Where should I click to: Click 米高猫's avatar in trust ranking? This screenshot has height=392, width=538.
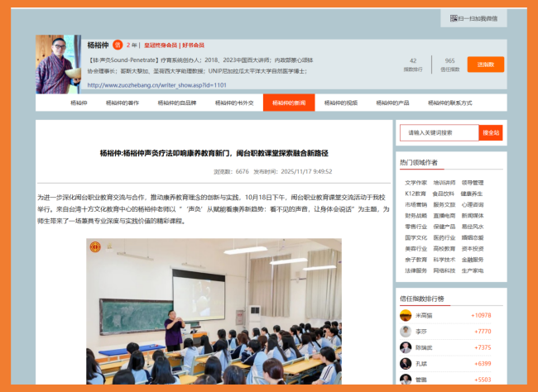coord(406,315)
